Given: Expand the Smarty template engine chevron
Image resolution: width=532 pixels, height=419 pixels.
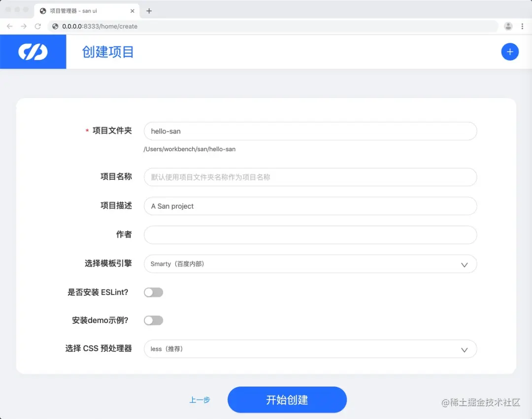Looking at the screenshot, I should pos(464,264).
